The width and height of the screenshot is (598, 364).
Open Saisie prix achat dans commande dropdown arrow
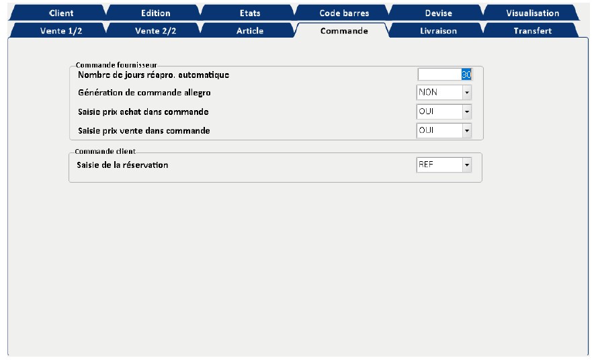click(x=467, y=111)
